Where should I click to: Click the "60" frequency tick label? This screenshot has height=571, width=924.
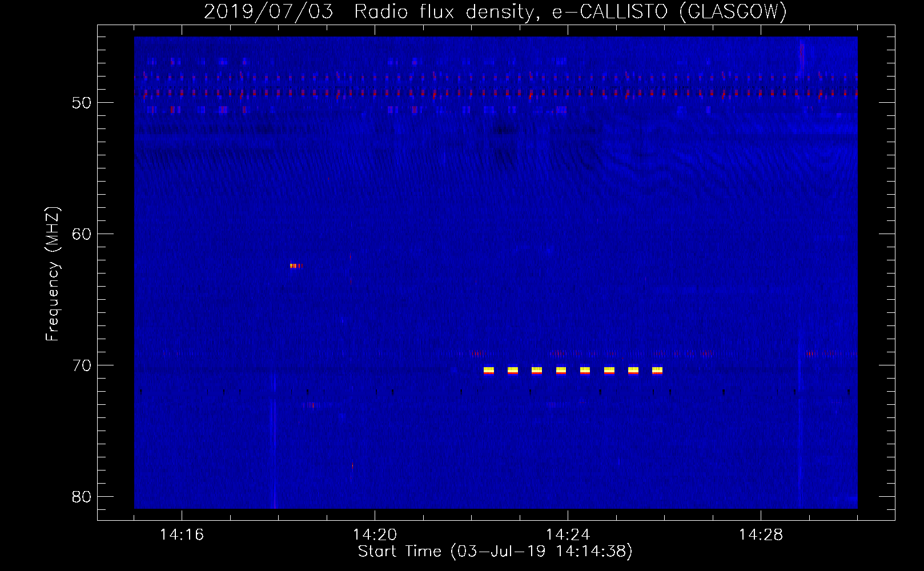pos(82,234)
